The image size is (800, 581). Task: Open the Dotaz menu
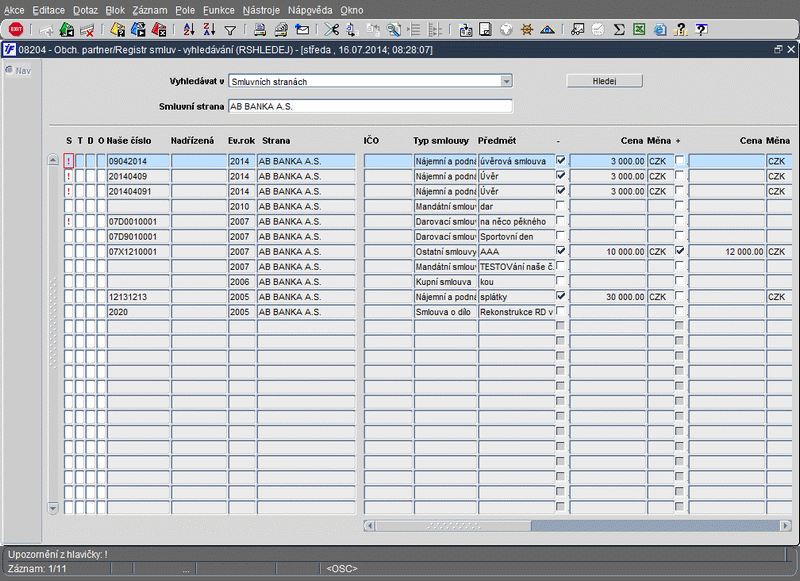(x=85, y=10)
